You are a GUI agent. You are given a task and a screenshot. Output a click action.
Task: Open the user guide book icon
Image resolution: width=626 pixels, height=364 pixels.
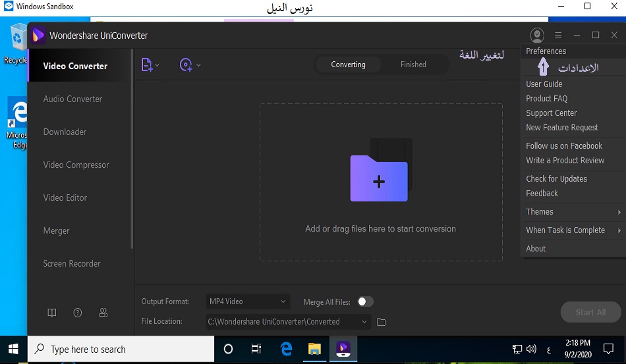click(52, 313)
